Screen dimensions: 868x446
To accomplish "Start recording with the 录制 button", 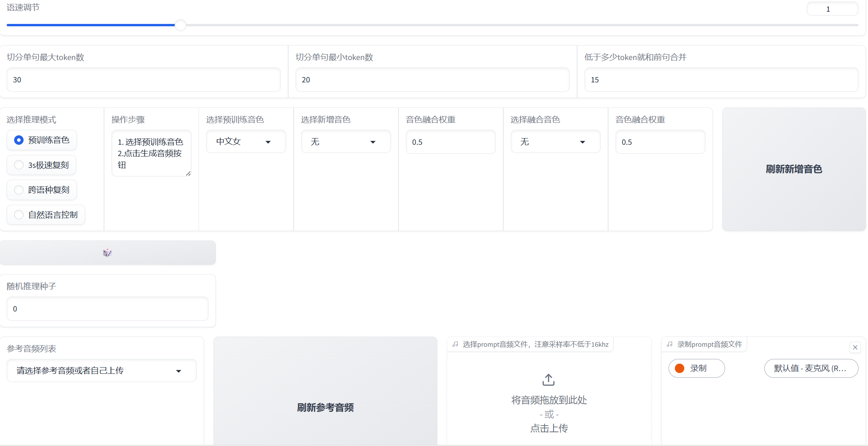I will 696,368.
